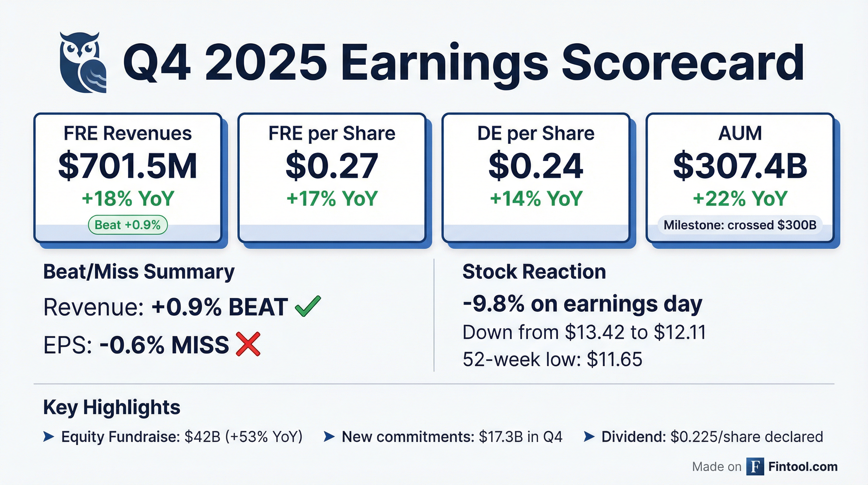This screenshot has width=868, height=485.
Task: Select the AUM $307.4B card
Action: [740, 177]
